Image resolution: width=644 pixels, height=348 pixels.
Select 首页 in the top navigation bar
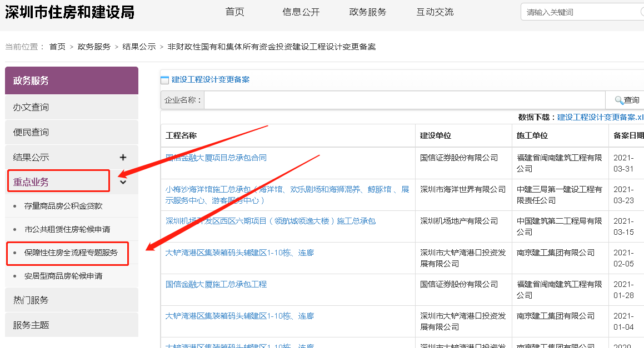pyautogui.click(x=234, y=12)
